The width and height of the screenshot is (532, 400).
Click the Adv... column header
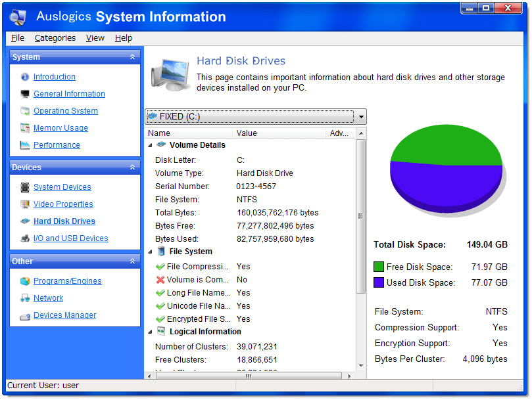340,133
